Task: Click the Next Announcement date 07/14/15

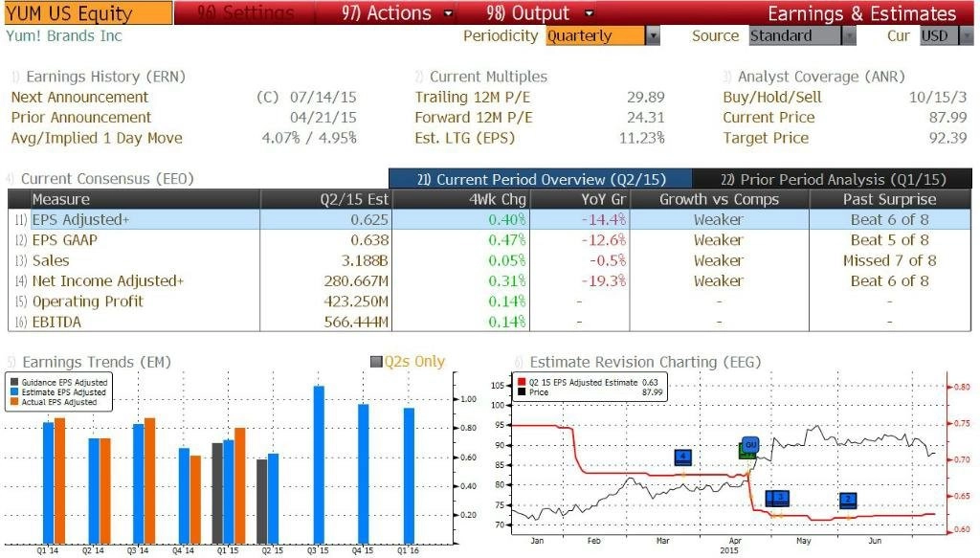Action: [323, 98]
